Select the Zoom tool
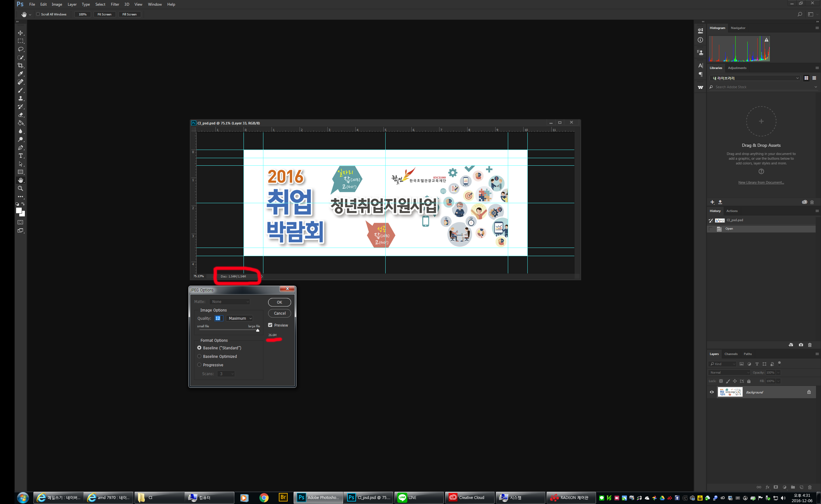 pyautogui.click(x=20, y=188)
